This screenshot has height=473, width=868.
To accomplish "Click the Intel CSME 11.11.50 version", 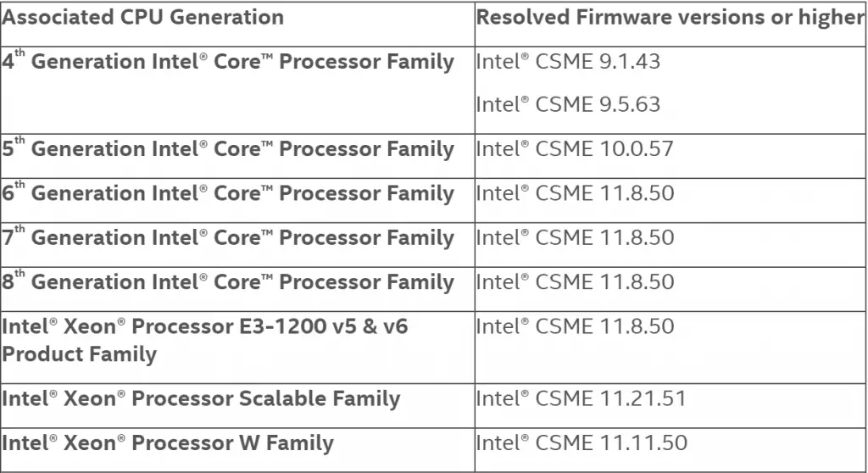I will point(581,442).
